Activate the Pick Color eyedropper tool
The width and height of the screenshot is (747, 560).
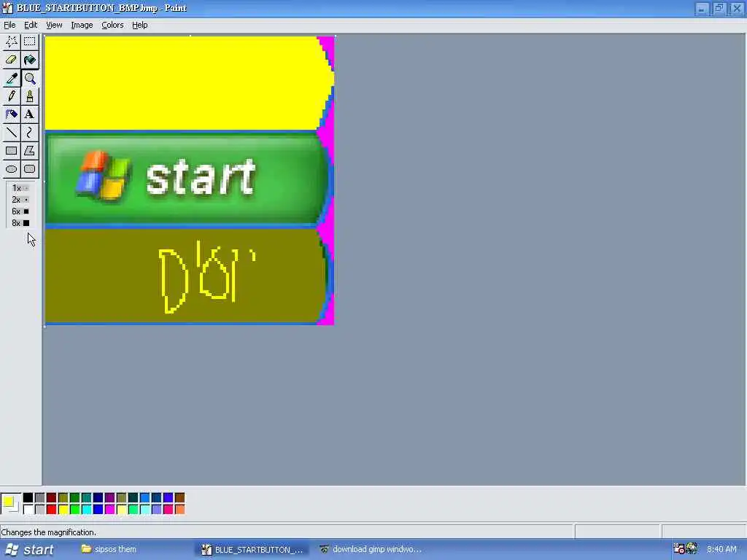tap(12, 78)
